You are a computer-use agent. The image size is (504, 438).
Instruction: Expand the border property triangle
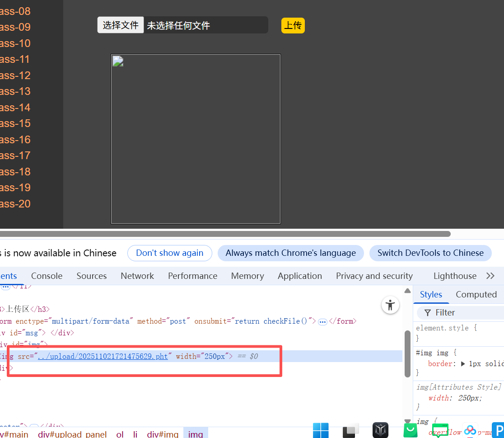tap(462, 364)
